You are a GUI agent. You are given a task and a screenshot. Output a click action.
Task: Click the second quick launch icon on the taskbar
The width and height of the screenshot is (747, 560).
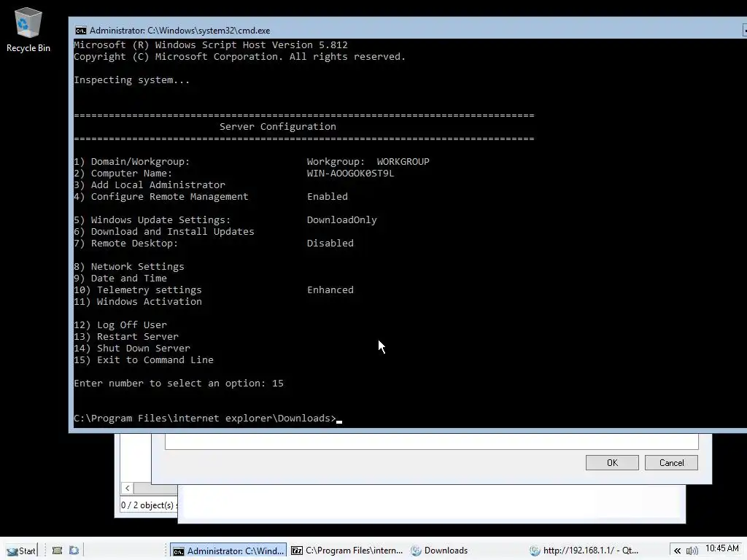click(74, 551)
